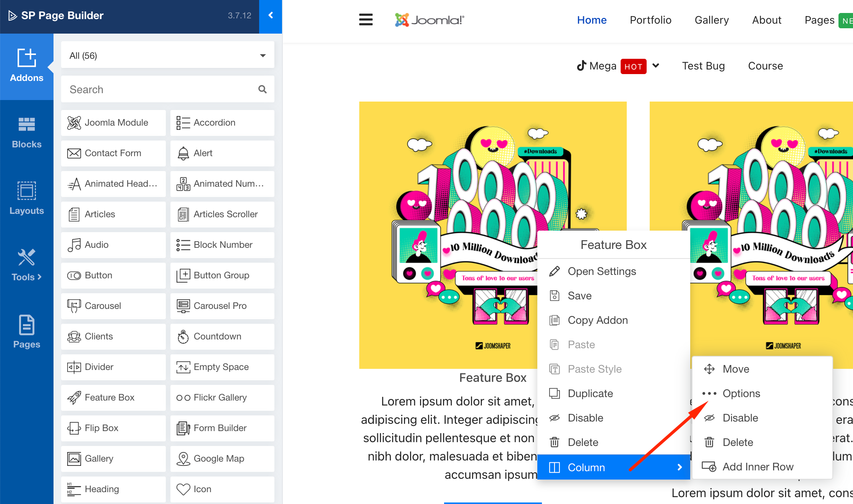The width and height of the screenshot is (853, 504).
Task: Disable the column in submenu
Action: (x=740, y=418)
